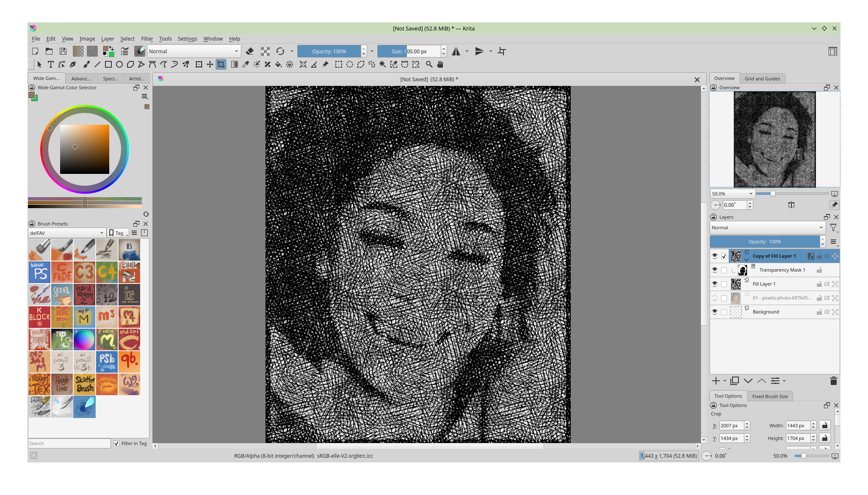The width and height of the screenshot is (868, 495).
Task: Show the pexels-photo layer via eye
Action: click(x=715, y=298)
